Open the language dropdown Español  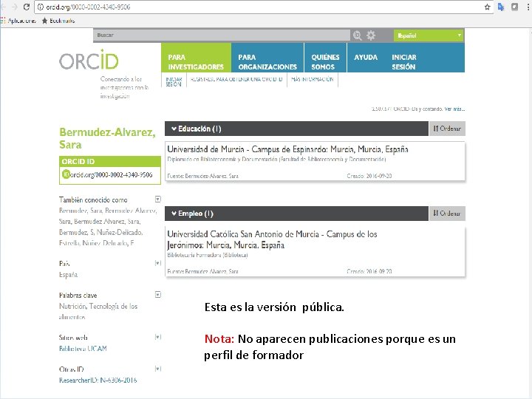point(429,35)
